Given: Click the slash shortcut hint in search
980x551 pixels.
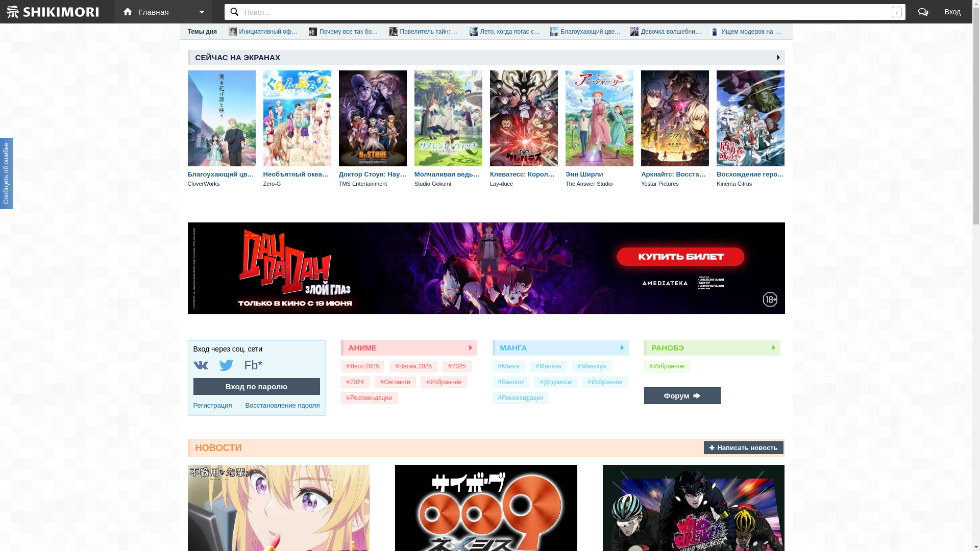Looking at the screenshot, I should 896,12.
